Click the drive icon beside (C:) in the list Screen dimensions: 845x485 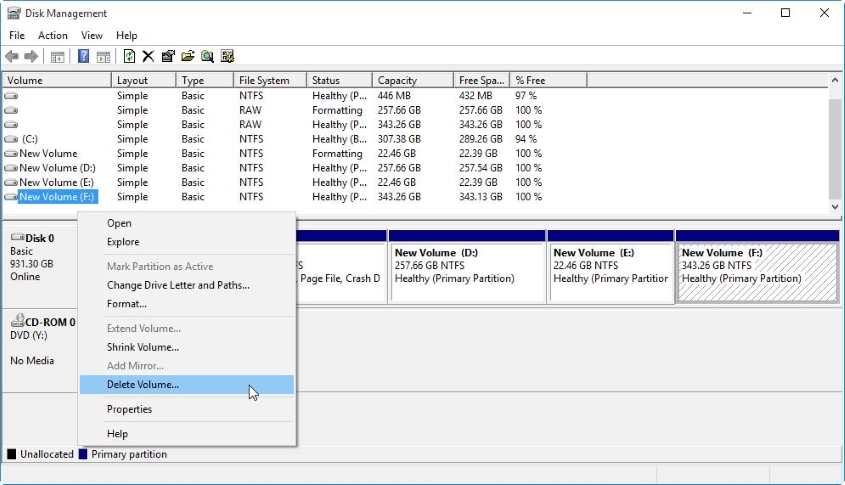click(x=11, y=139)
